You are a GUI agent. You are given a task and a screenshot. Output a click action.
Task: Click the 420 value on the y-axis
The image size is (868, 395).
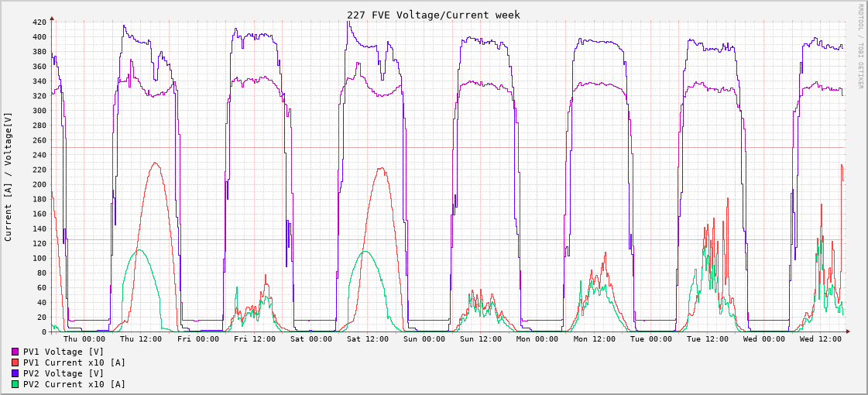click(39, 22)
